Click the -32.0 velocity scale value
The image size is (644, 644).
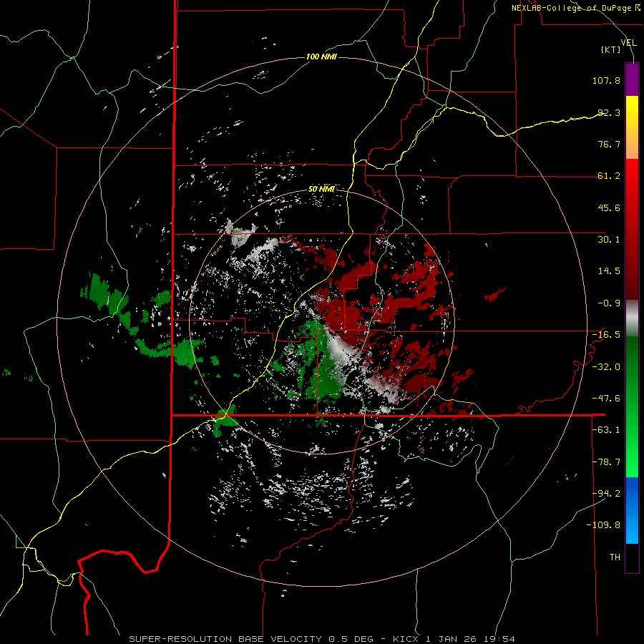[606, 367]
